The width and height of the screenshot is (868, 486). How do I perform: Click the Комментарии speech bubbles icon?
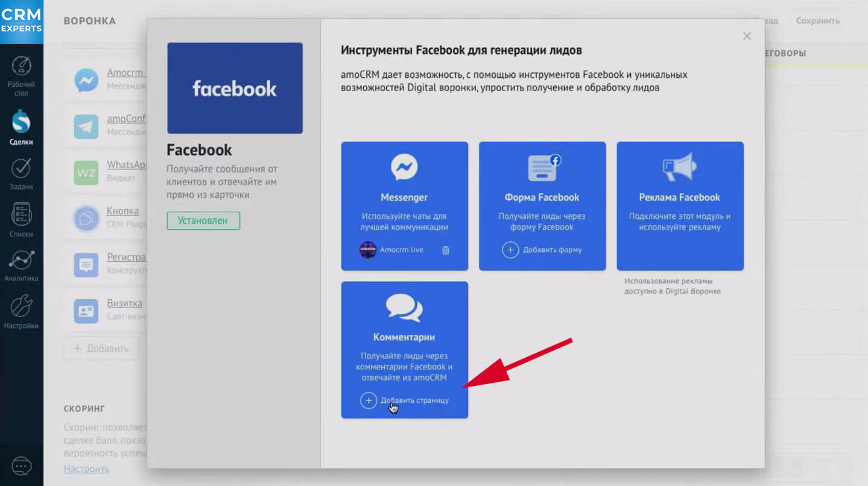tap(404, 308)
